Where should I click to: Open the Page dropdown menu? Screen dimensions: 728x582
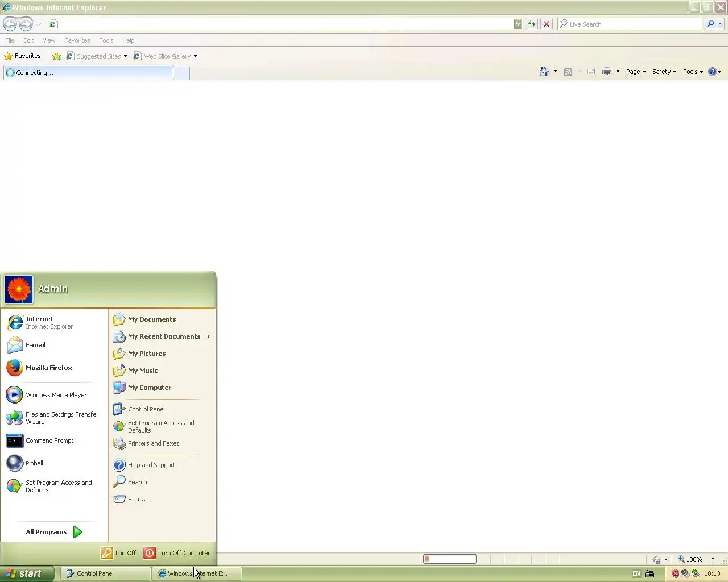[636, 72]
